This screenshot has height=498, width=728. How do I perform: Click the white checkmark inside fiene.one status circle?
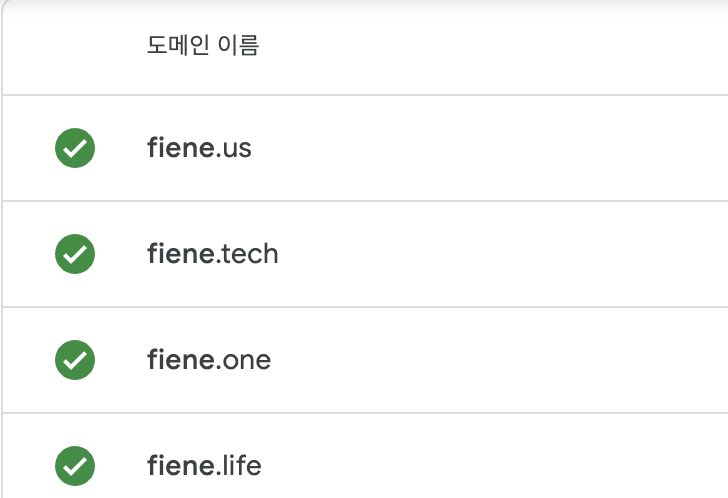(75, 360)
